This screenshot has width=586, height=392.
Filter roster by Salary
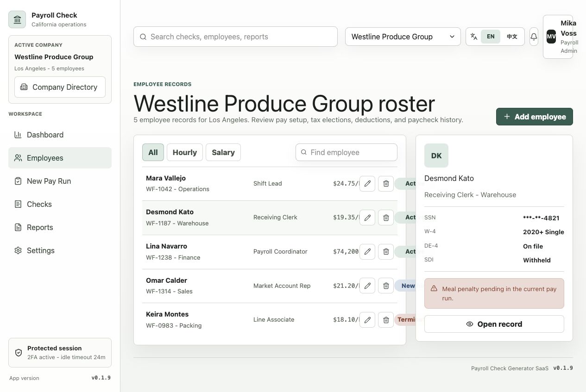tap(223, 152)
